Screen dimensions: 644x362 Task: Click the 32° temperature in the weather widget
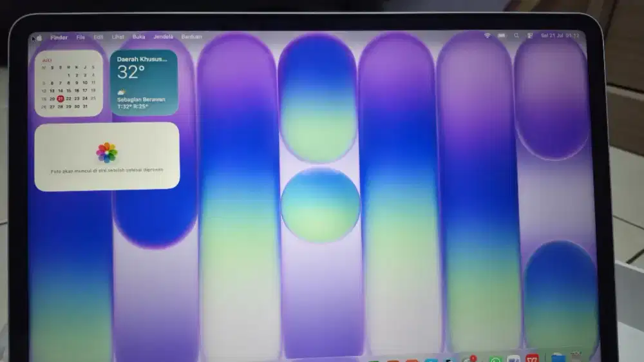[x=131, y=72]
